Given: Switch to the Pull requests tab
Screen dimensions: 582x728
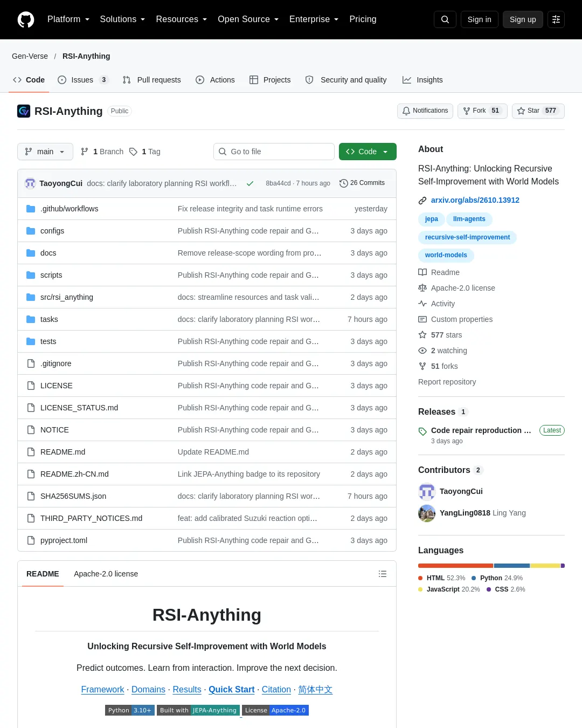Looking at the screenshot, I should pyautogui.click(x=152, y=80).
